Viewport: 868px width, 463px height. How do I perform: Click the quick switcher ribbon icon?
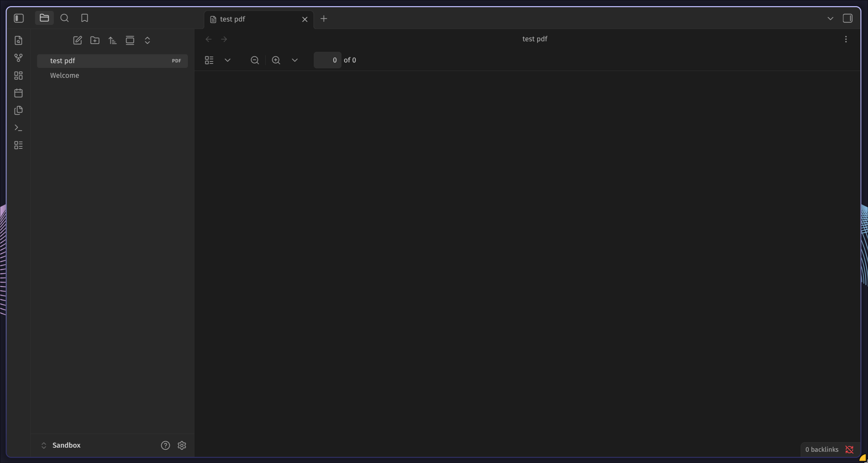(18, 40)
